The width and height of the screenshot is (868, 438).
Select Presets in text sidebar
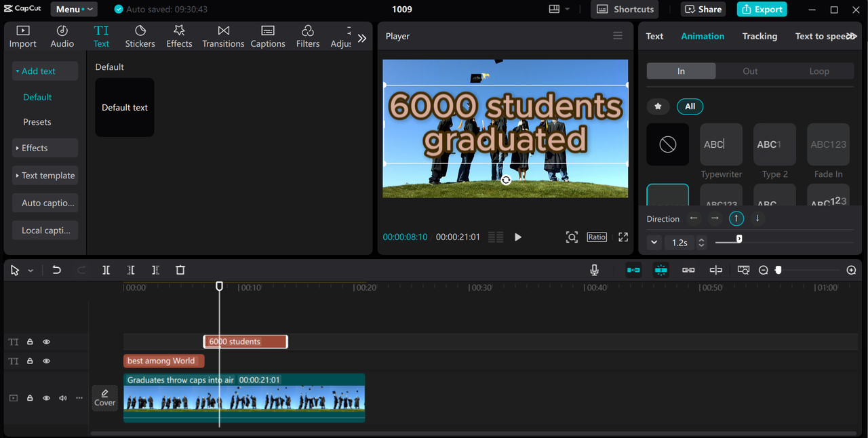(x=37, y=122)
